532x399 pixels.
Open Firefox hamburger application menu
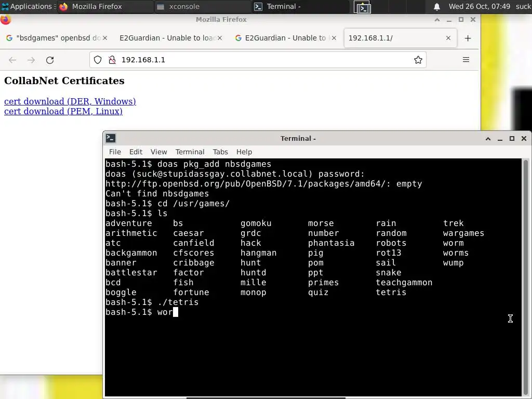tap(466, 60)
